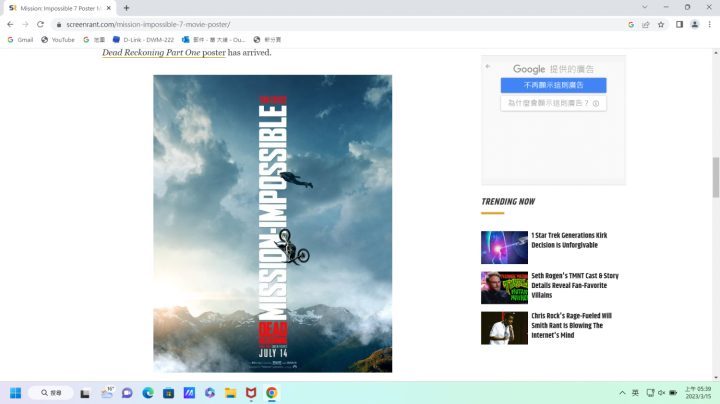Click the site lock icon in the address bar
The image size is (720, 404).
[58, 24]
